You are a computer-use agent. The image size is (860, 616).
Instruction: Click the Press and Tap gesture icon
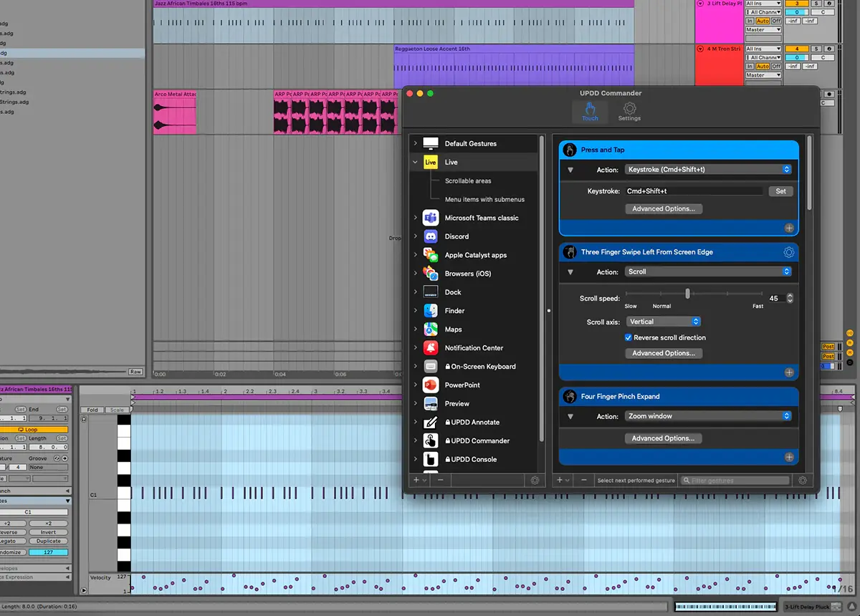point(570,150)
